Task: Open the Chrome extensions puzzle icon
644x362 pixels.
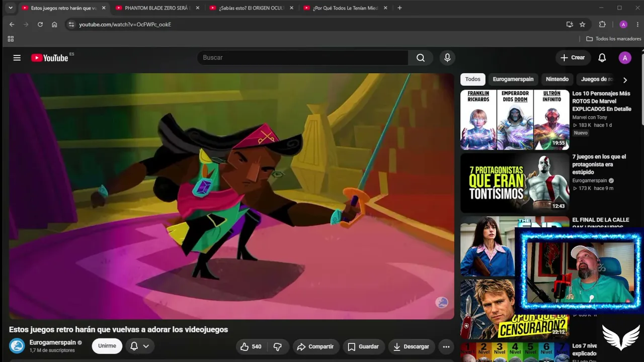Action: coord(602,24)
